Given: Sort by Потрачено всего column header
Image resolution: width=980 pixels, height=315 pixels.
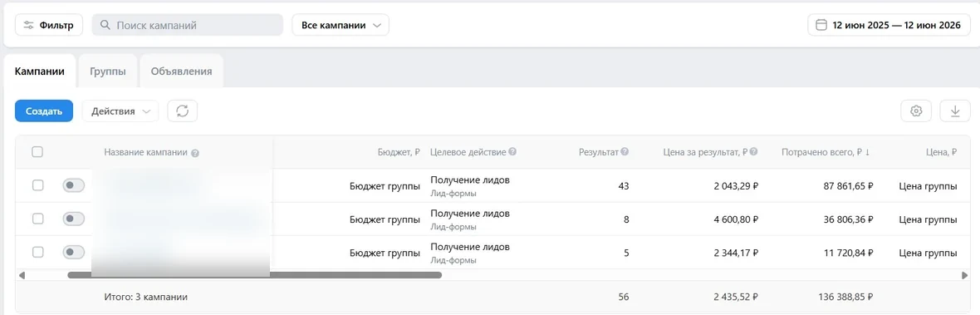Looking at the screenshot, I should coord(826,152).
